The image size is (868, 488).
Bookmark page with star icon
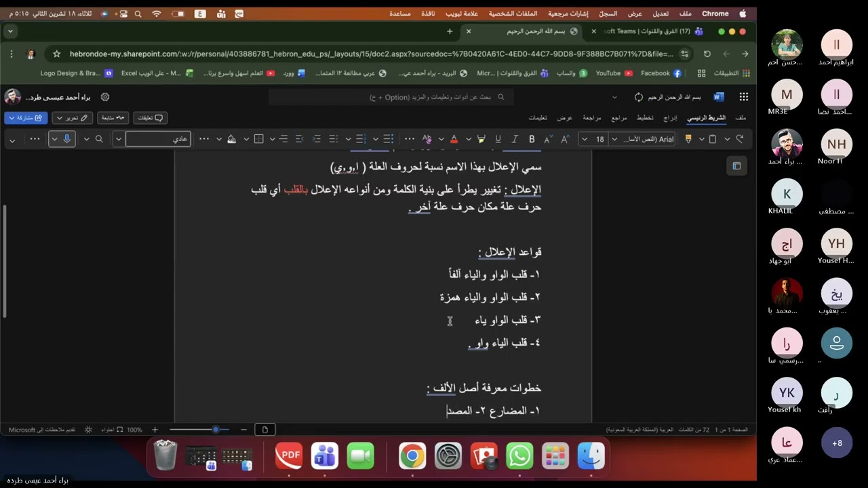pos(57,54)
